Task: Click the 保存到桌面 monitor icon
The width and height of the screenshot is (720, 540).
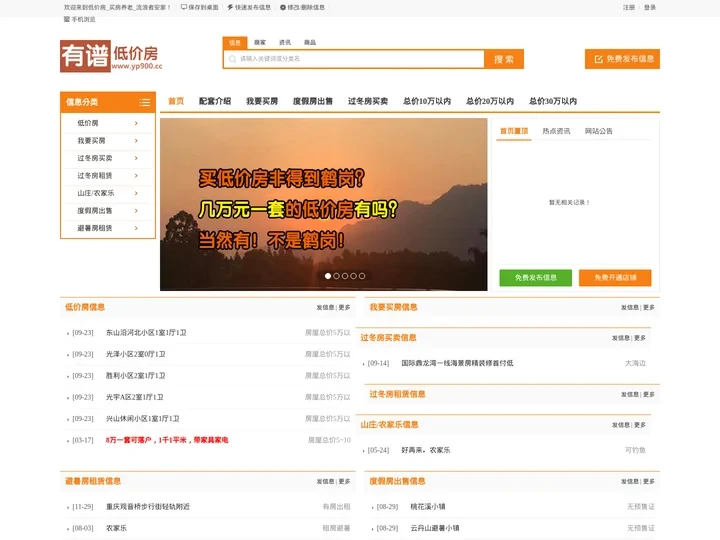Action: (x=184, y=7)
